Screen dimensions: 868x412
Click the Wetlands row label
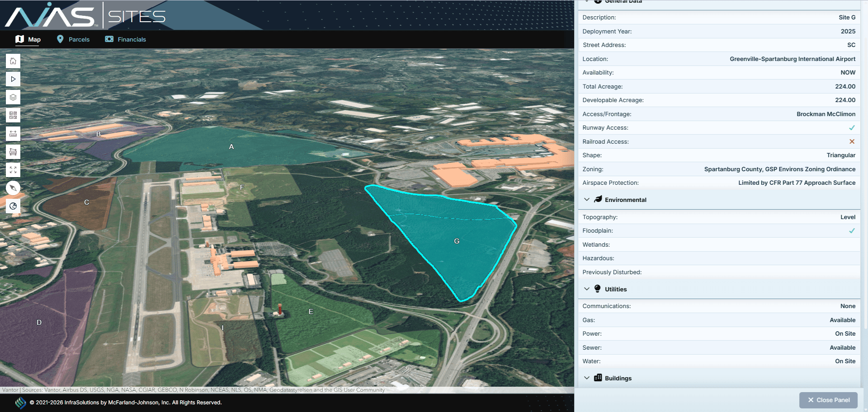[x=596, y=245]
